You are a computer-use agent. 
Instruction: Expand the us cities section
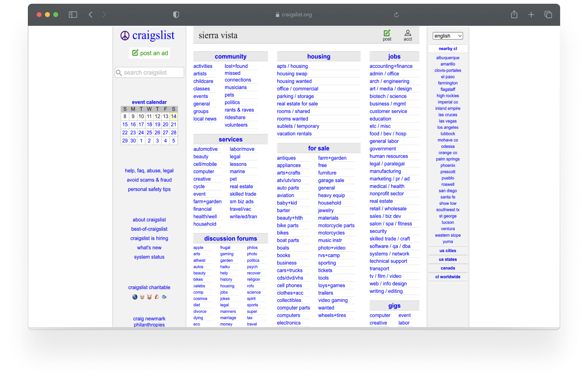(448, 251)
